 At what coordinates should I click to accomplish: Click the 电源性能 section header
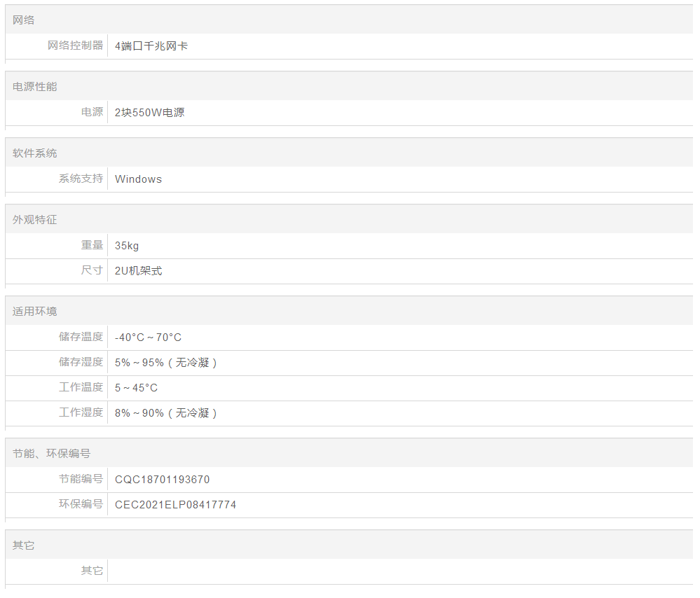[35, 87]
